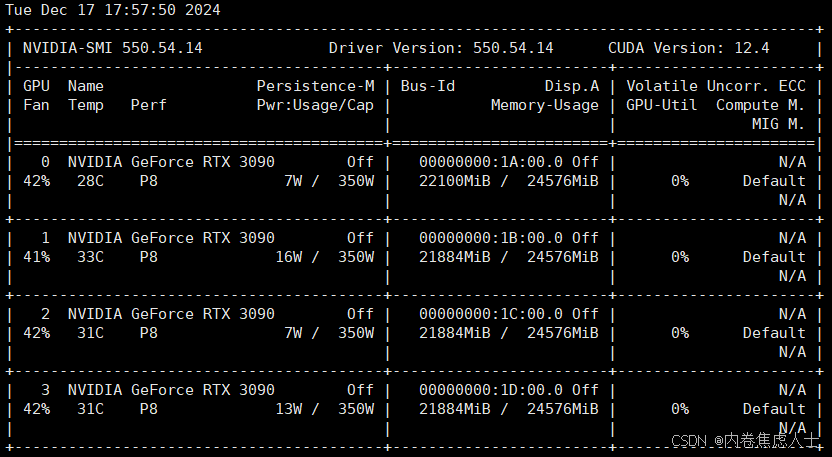Select GPU 3 performance state P8

149,409
